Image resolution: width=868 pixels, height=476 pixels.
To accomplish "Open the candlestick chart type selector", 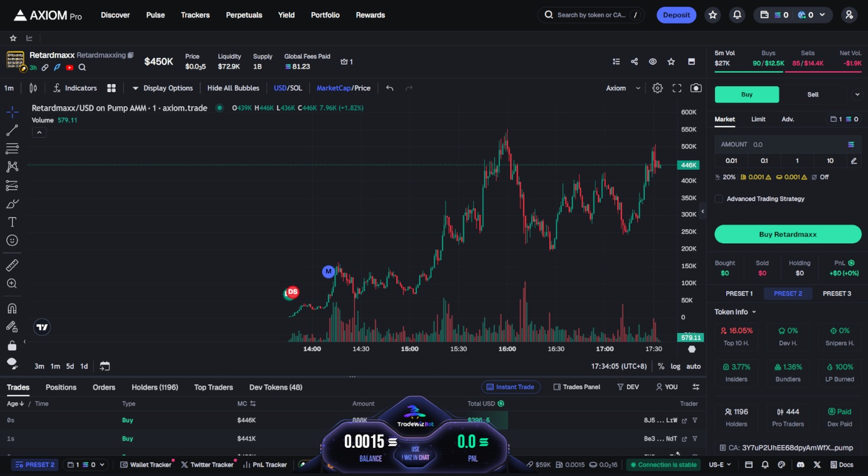I will [33, 88].
